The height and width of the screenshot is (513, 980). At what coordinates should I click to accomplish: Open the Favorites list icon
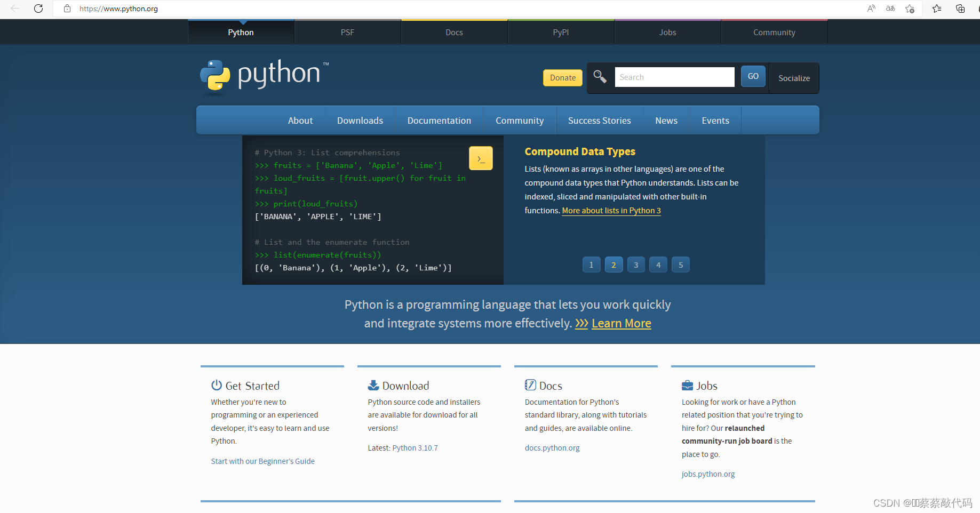(937, 9)
